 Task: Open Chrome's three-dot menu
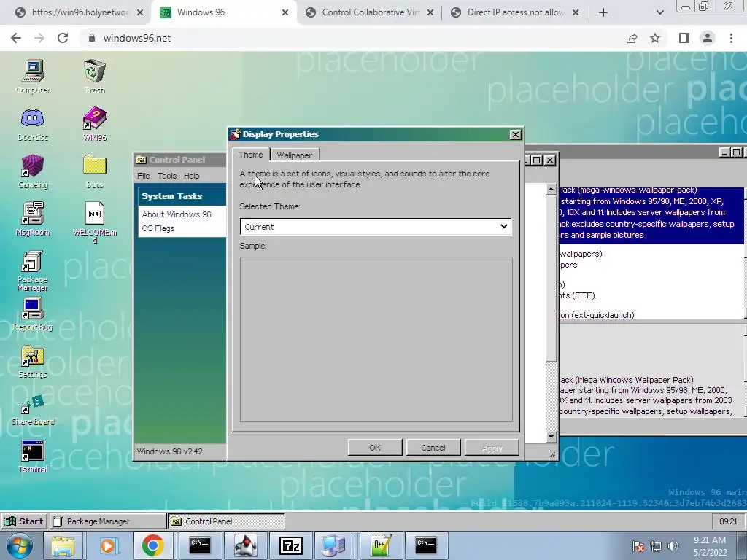tap(731, 38)
